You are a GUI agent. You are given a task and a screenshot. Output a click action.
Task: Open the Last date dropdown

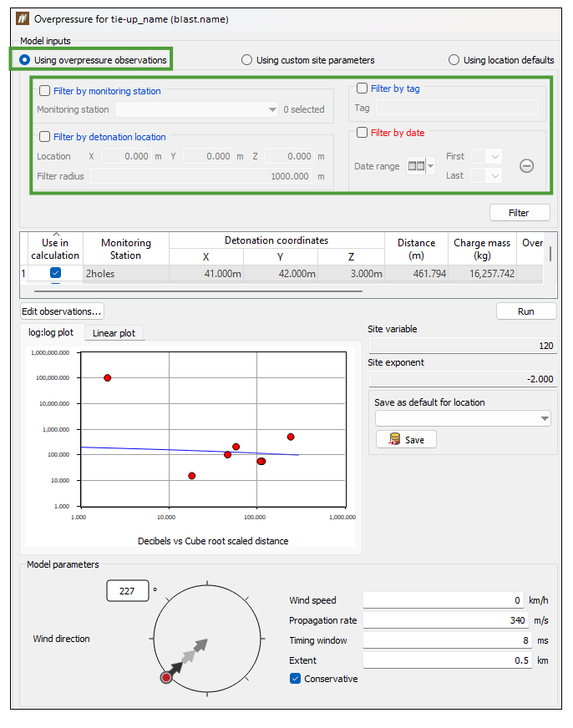pos(485,175)
